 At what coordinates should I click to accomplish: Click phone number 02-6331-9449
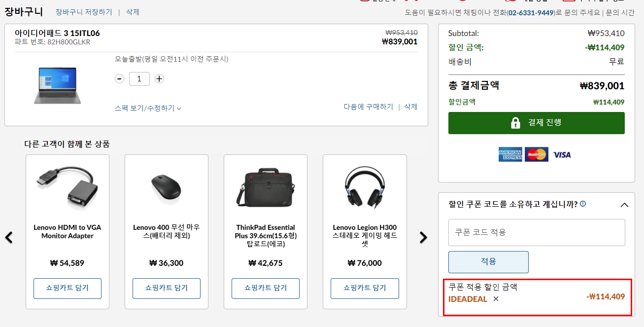(x=532, y=12)
